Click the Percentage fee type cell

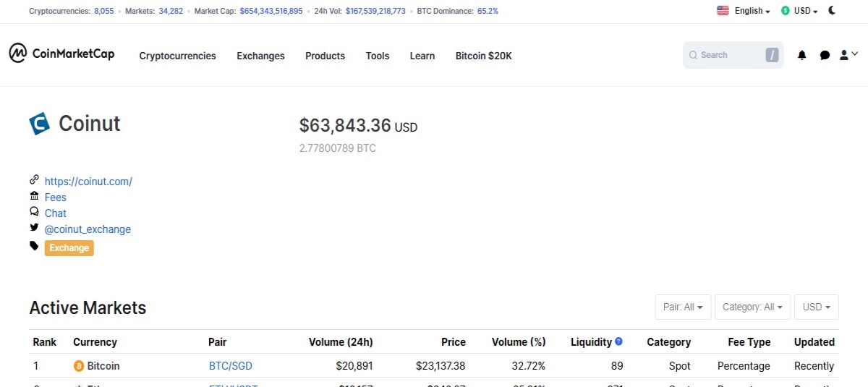click(744, 366)
